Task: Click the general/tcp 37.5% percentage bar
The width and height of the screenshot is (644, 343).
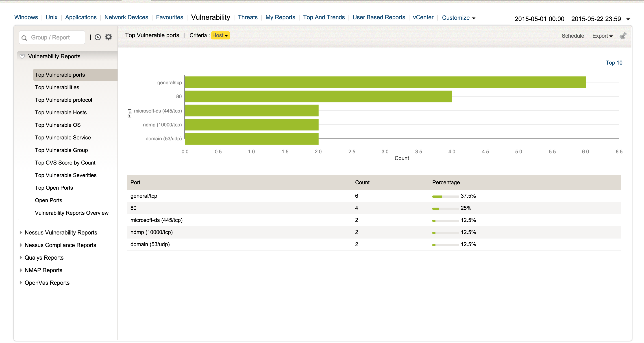Action: (445, 196)
